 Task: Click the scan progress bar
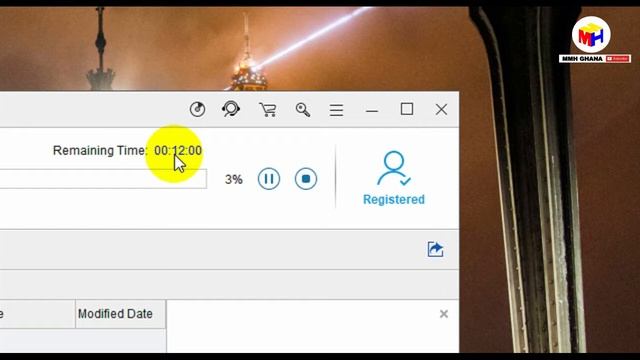[103, 179]
